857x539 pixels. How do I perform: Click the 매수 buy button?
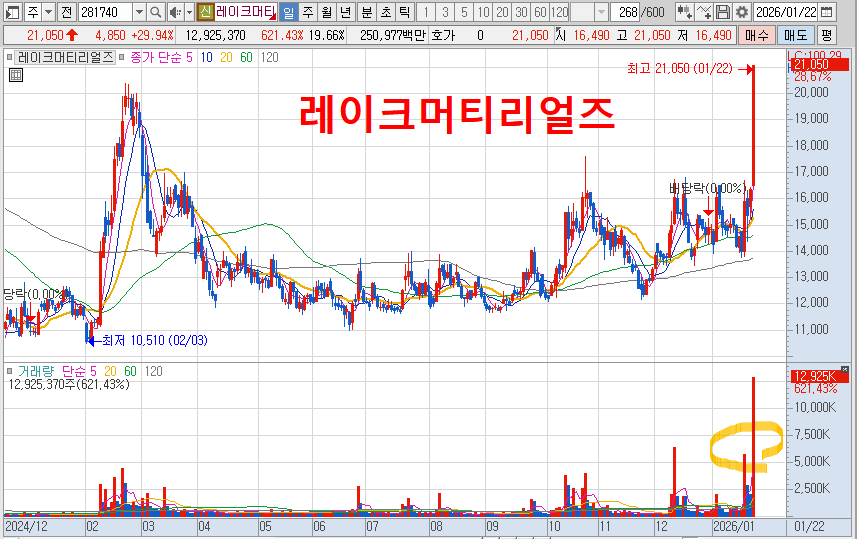tap(756, 36)
